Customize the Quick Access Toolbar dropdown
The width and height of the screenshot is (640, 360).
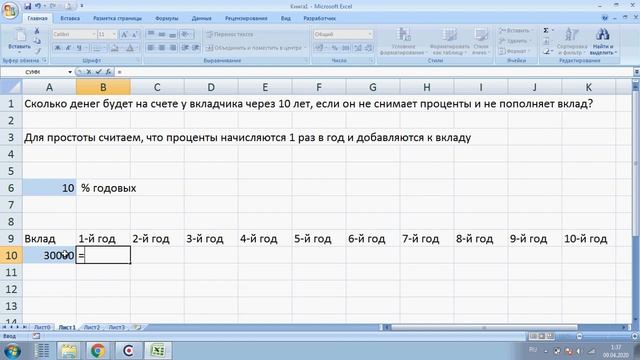click(x=82, y=6)
